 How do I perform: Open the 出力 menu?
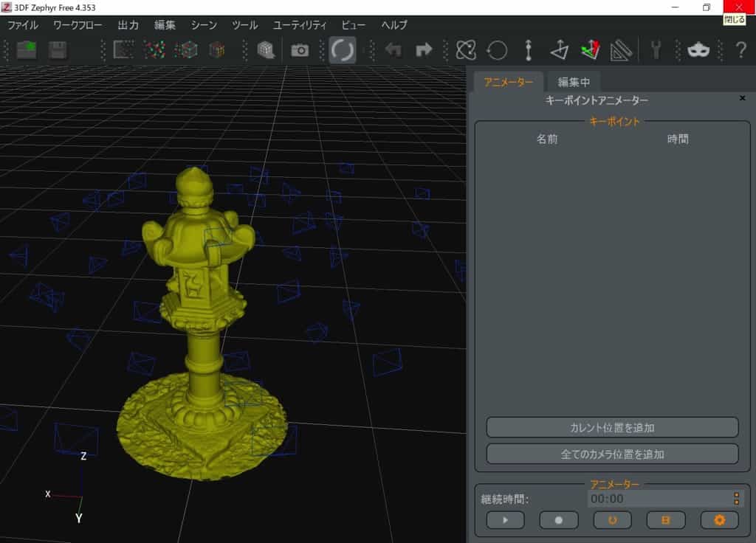tap(128, 25)
